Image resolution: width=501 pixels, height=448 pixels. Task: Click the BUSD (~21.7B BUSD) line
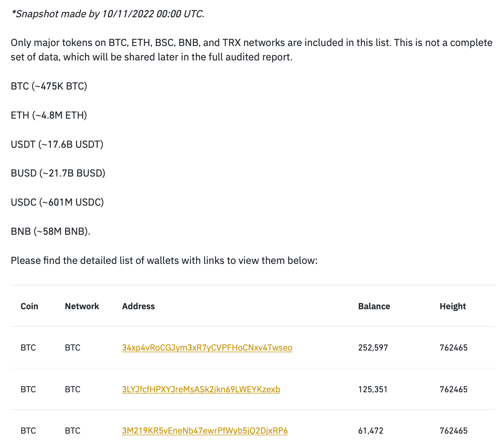(x=58, y=173)
